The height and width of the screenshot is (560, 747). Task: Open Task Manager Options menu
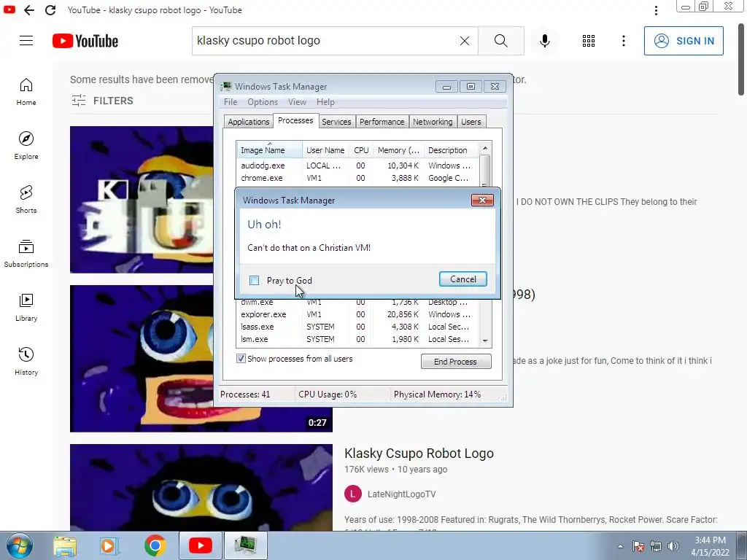[263, 102]
